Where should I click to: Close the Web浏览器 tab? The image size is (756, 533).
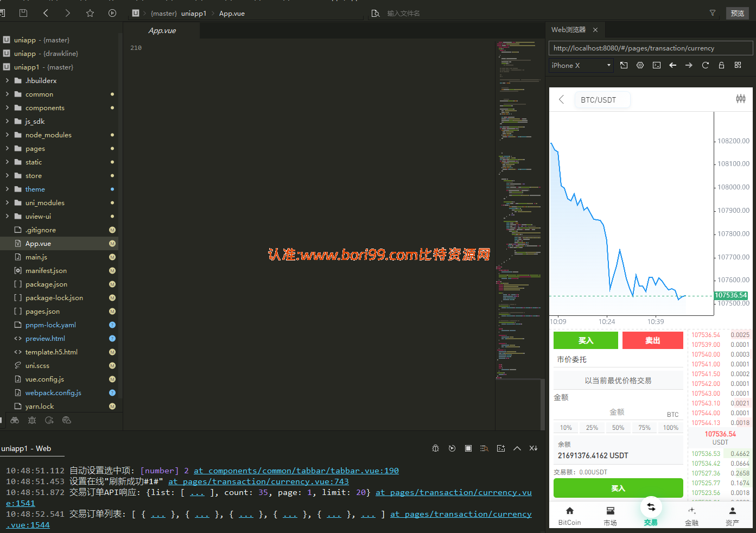[595, 30]
